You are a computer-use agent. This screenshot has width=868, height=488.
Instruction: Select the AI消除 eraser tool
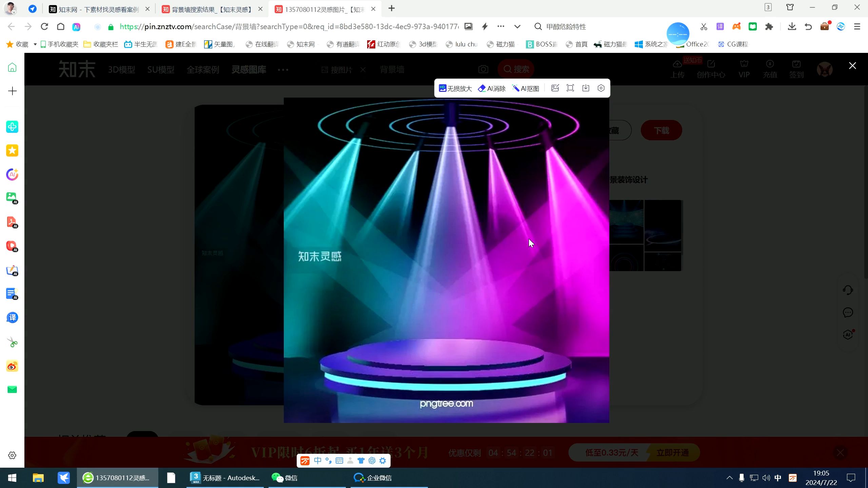tap(492, 88)
